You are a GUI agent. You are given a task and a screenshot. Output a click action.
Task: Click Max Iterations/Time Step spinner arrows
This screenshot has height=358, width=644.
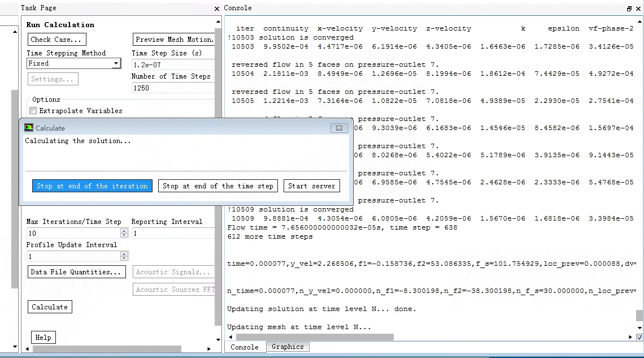tap(124, 233)
